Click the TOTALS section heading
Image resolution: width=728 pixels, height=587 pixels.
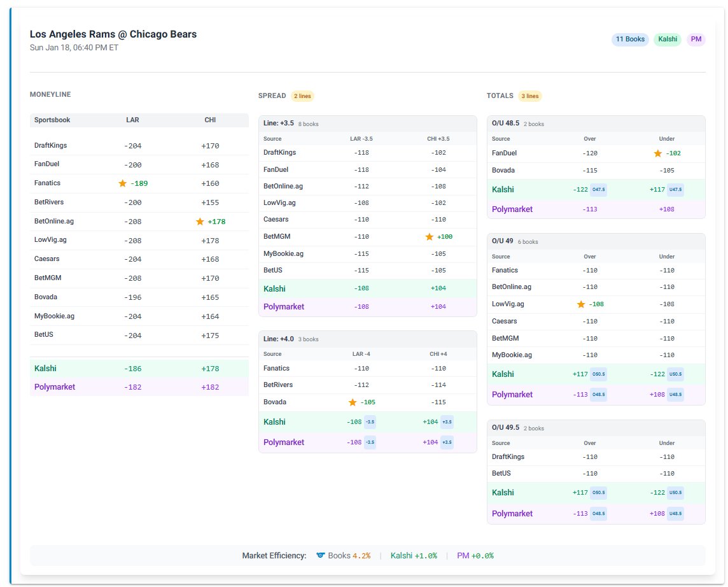500,95
